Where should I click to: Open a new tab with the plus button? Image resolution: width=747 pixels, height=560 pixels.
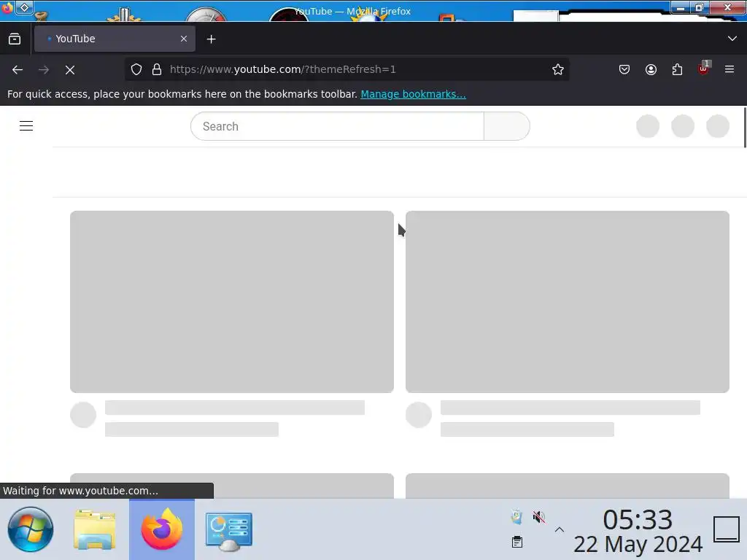tap(211, 39)
